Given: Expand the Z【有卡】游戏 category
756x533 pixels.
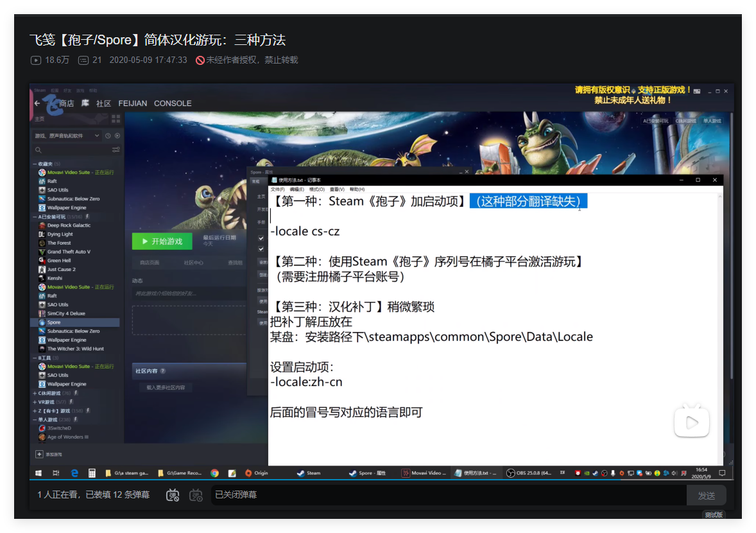Looking at the screenshot, I should click(35, 411).
